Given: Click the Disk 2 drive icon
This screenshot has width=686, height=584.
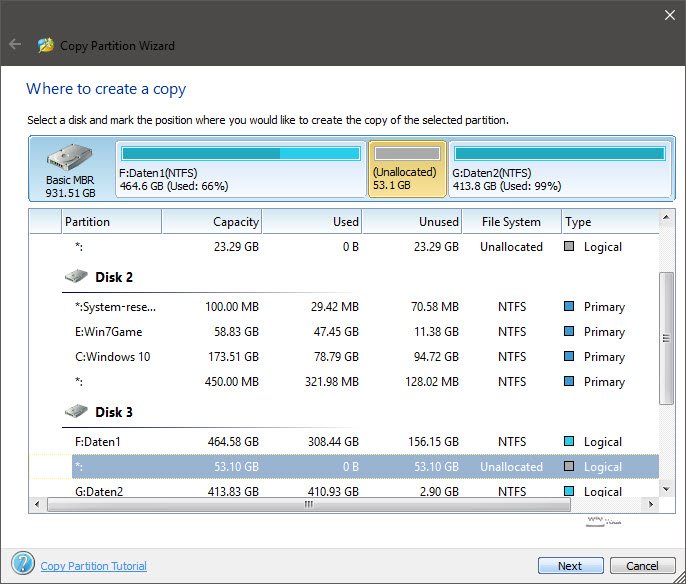Looking at the screenshot, I should 76,277.
